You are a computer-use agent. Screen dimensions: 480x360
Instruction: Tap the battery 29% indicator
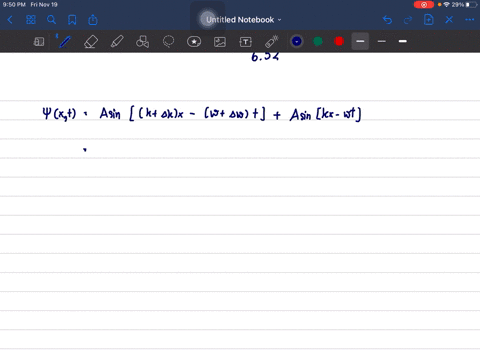pyautogui.click(x=465, y=5)
